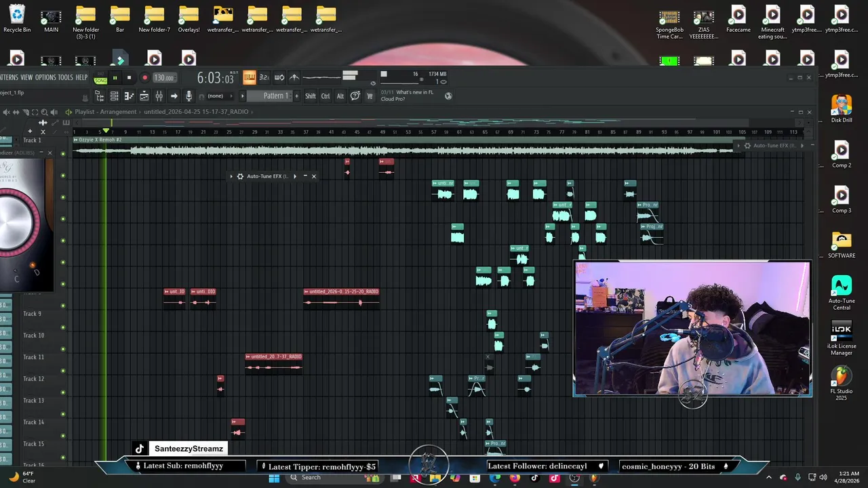Click the Alt modifier button
Screen dimensions: 868x488
340,96
